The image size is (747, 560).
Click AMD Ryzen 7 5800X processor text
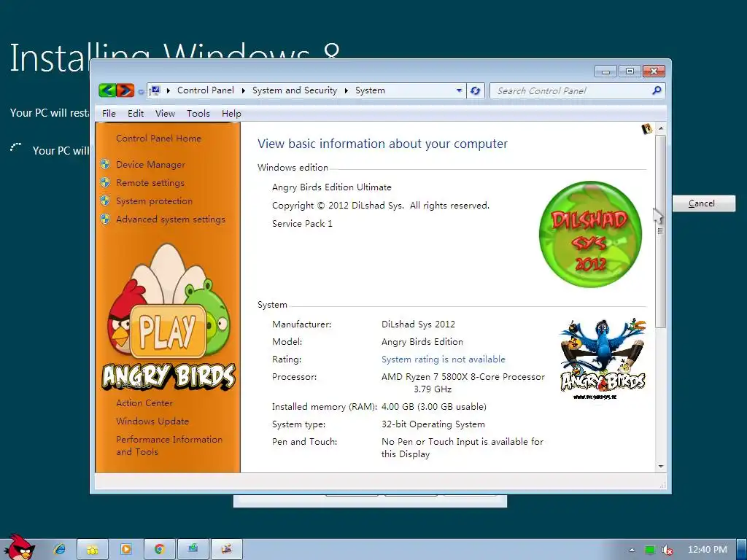[x=462, y=383]
